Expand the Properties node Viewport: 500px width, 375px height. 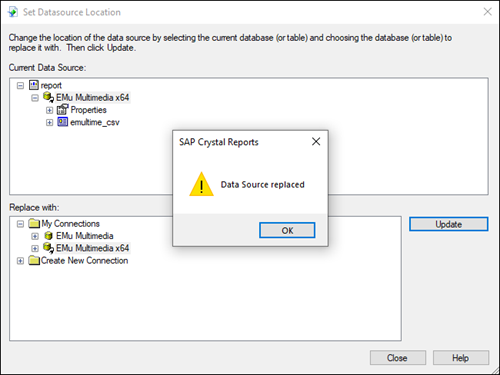pos(49,110)
